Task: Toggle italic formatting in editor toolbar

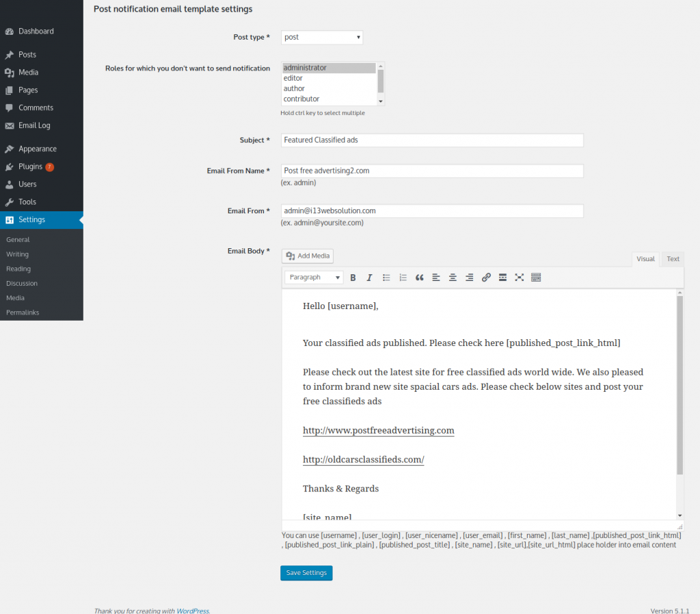Action: pyautogui.click(x=369, y=278)
